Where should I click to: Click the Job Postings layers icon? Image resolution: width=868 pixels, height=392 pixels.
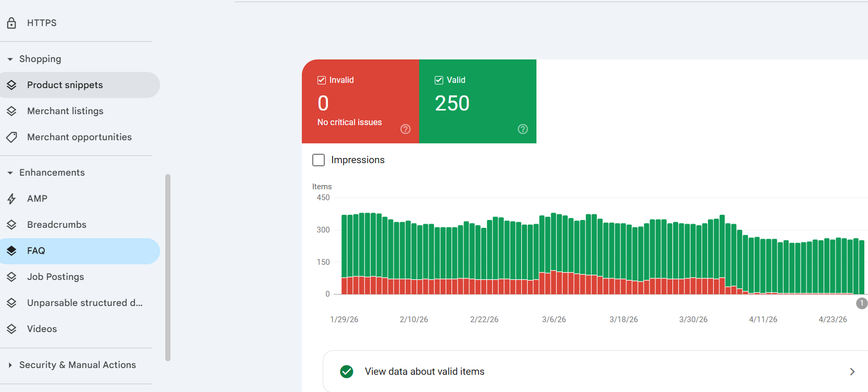(11, 277)
